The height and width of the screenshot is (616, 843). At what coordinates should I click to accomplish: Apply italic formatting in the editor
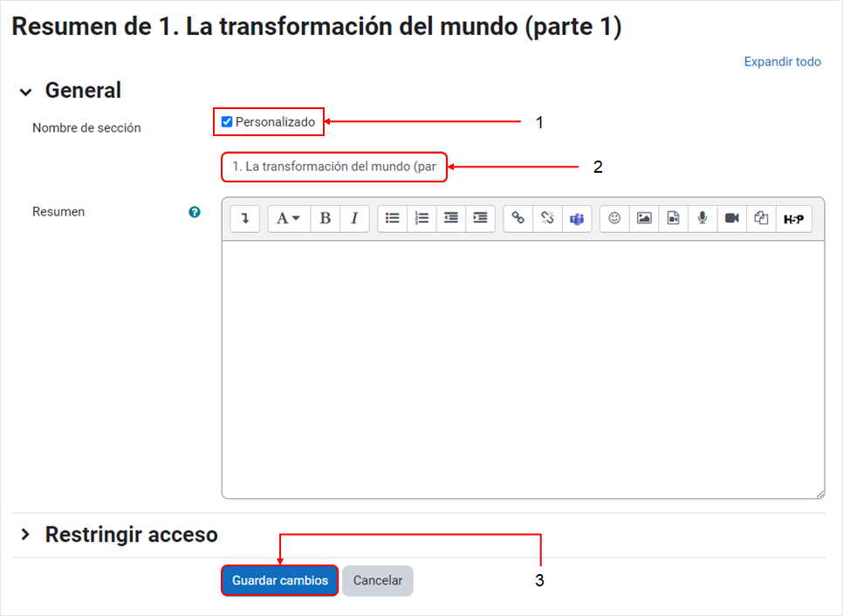tap(354, 218)
